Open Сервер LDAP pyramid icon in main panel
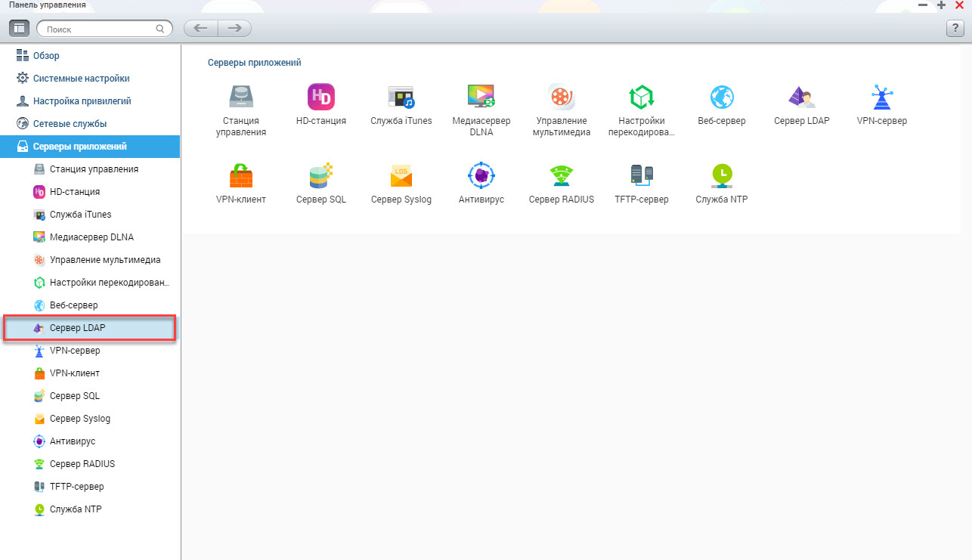This screenshot has width=972, height=560. click(x=802, y=97)
